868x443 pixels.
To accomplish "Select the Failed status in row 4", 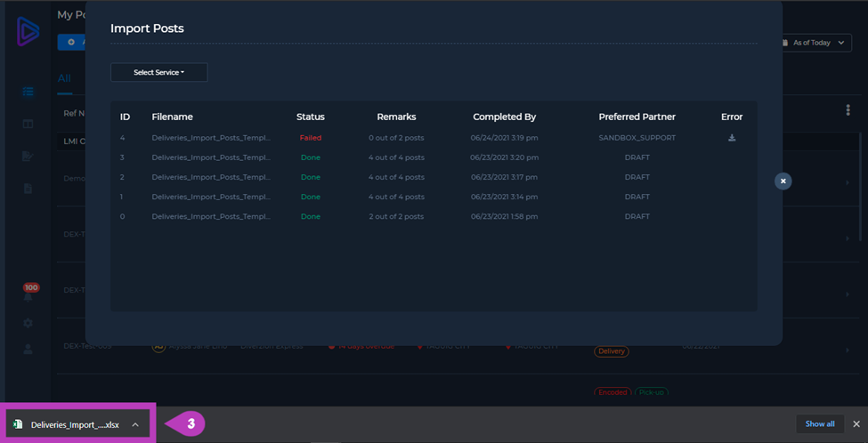I will 311,138.
